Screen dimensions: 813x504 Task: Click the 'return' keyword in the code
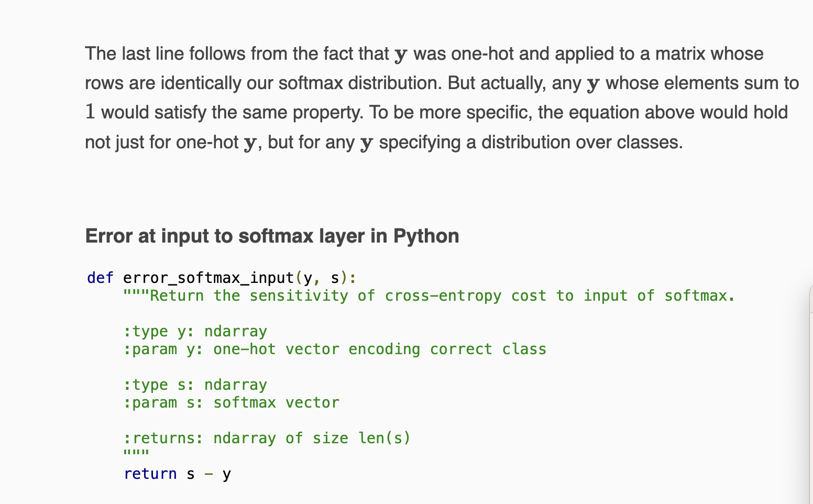(150, 474)
